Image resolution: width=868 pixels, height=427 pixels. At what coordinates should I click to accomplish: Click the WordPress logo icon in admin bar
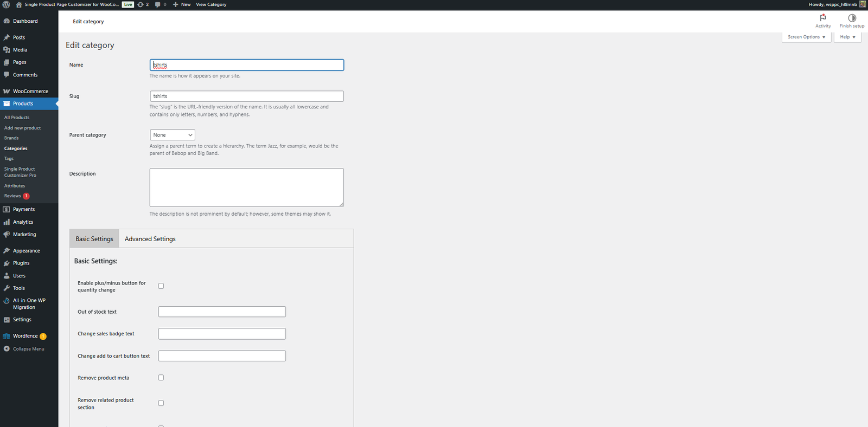click(x=7, y=4)
